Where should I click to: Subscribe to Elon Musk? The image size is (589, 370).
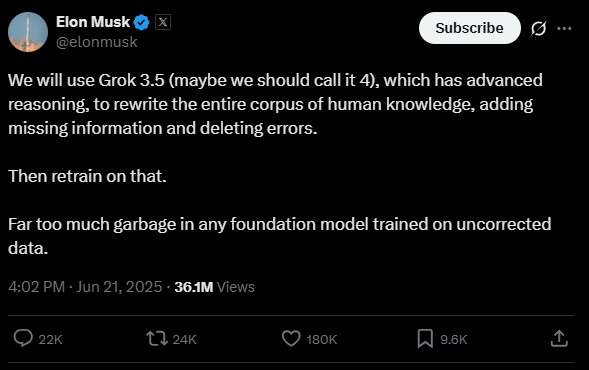pos(470,28)
